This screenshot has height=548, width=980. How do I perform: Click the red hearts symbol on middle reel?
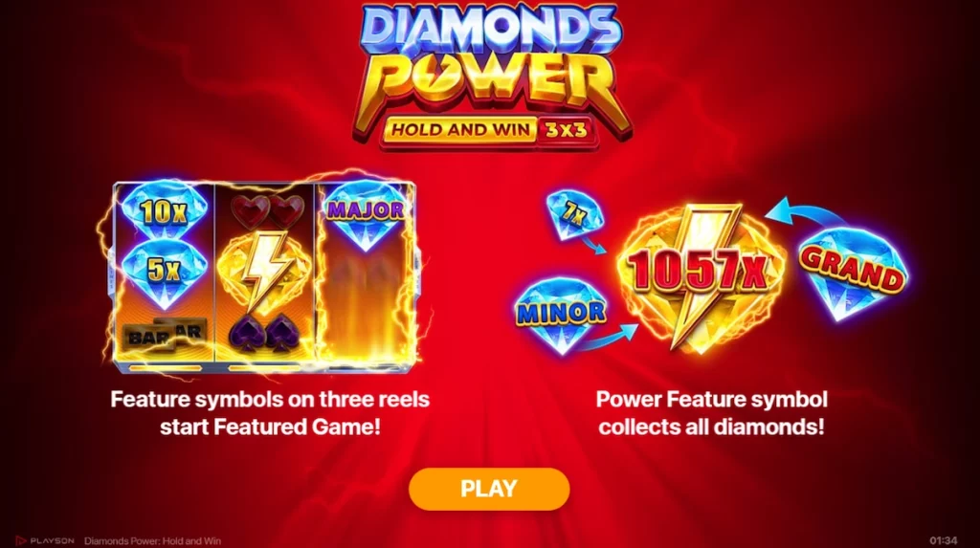click(x=268, y=210)
